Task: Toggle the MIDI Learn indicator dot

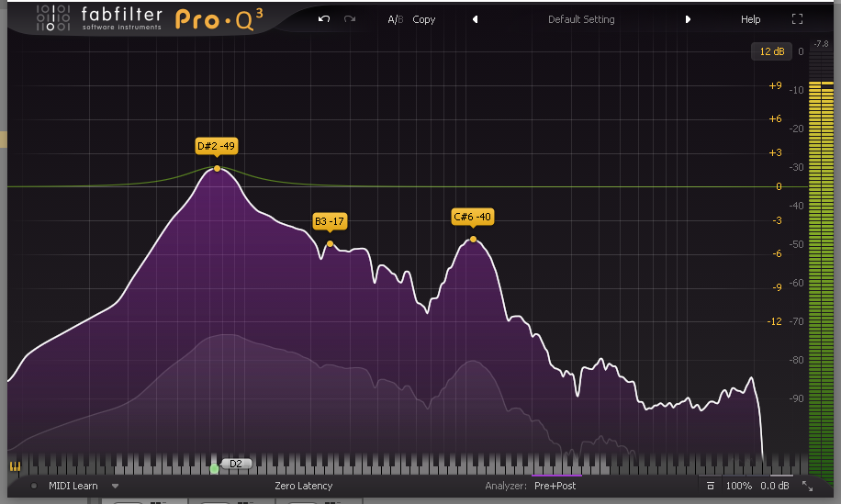Action: pos(34,486)
